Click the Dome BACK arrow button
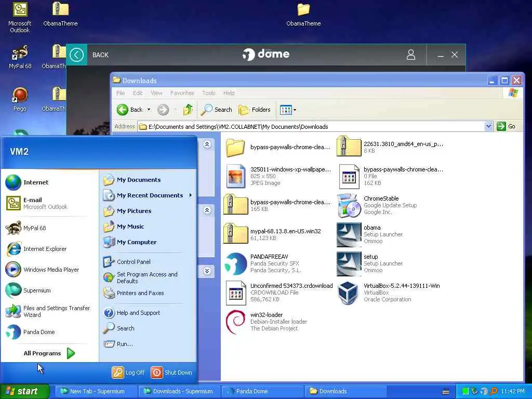 77,55
